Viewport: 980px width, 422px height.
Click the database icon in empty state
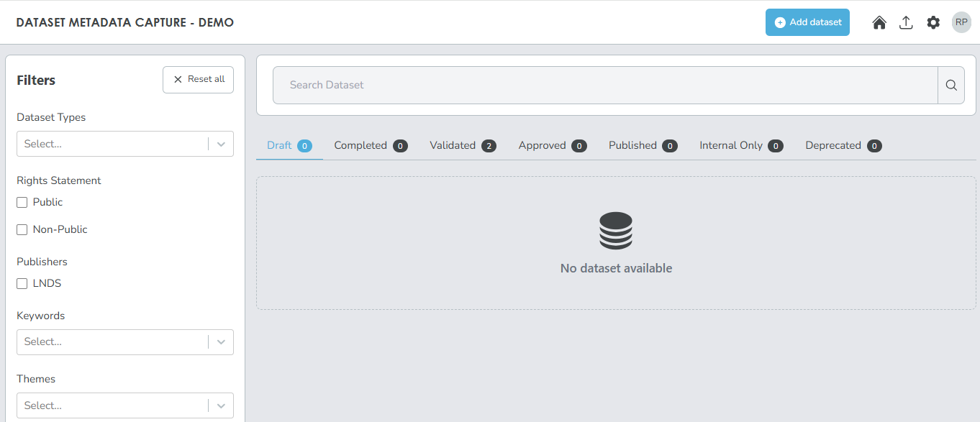(x=615, y=231)
